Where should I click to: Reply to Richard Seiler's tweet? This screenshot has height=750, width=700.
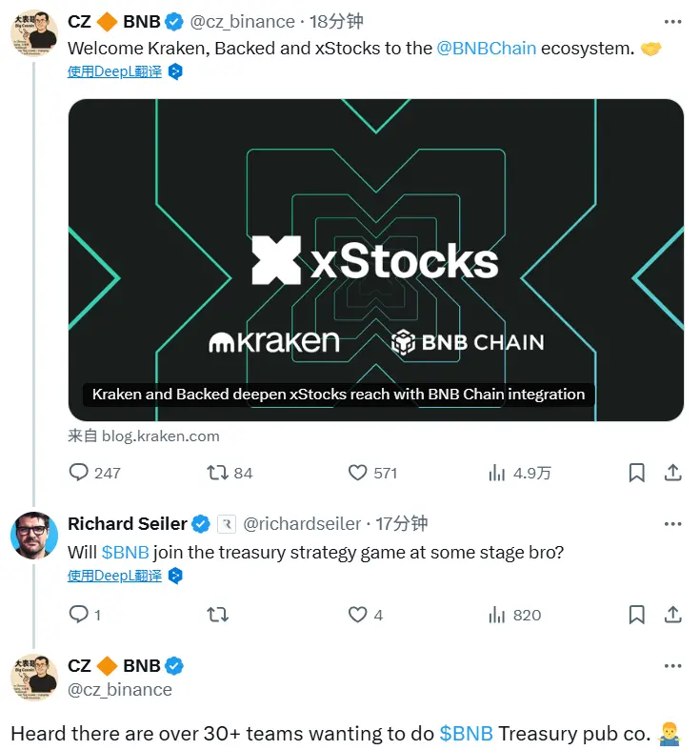pyautogui.click(x=80, y=615)
